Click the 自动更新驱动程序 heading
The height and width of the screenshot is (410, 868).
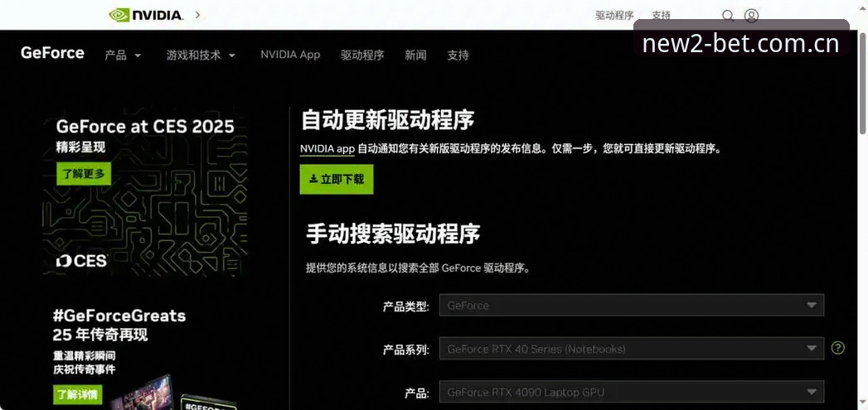pos(387,120)
